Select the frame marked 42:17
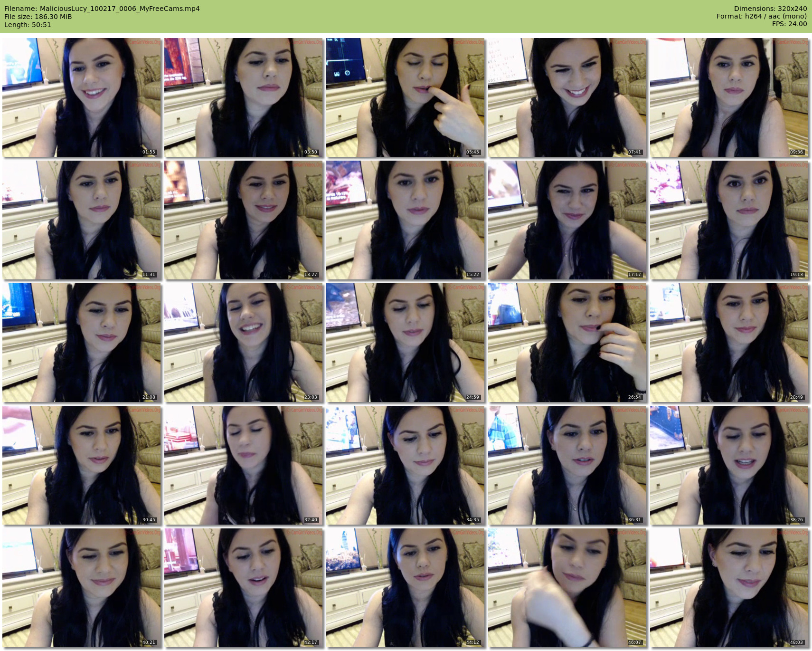 click(244, 588)
